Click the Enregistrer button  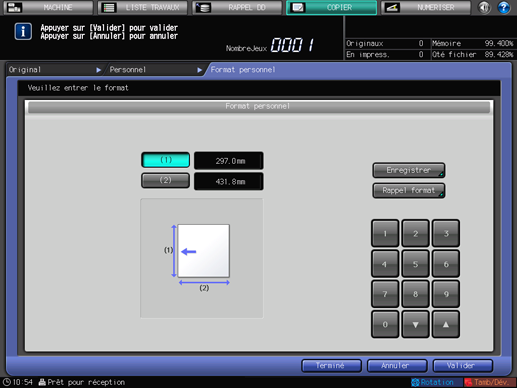coord(409,170)
